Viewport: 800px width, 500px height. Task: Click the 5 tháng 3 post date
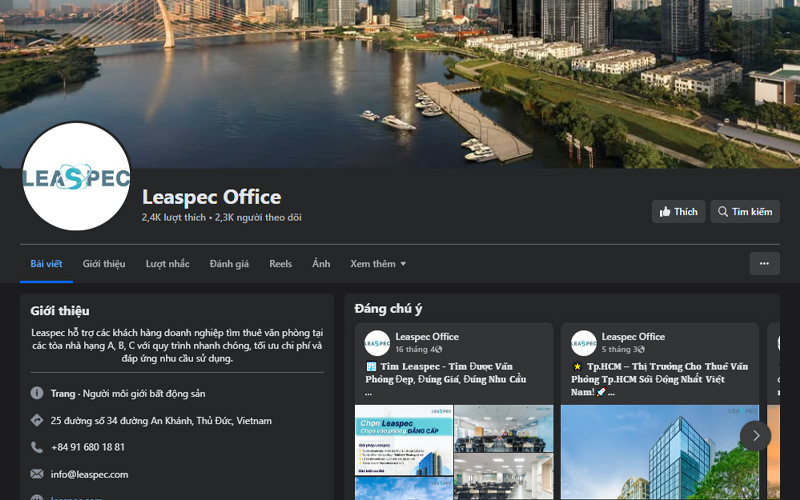coord(618,349)
